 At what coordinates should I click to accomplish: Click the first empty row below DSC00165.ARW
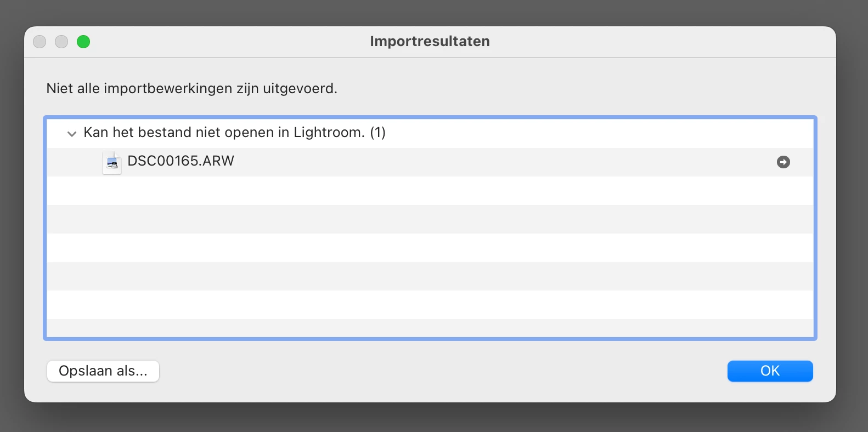point(430,191)
